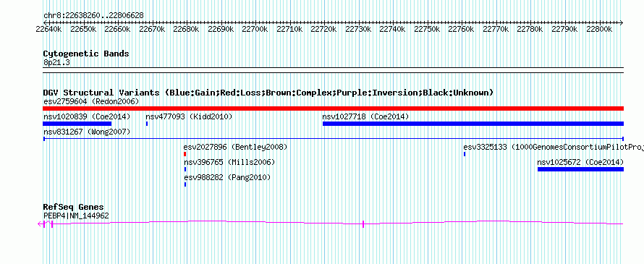Click the blue nsv1027718 gain bar
This screenshot has width=644, height=264.
point(473,124)
